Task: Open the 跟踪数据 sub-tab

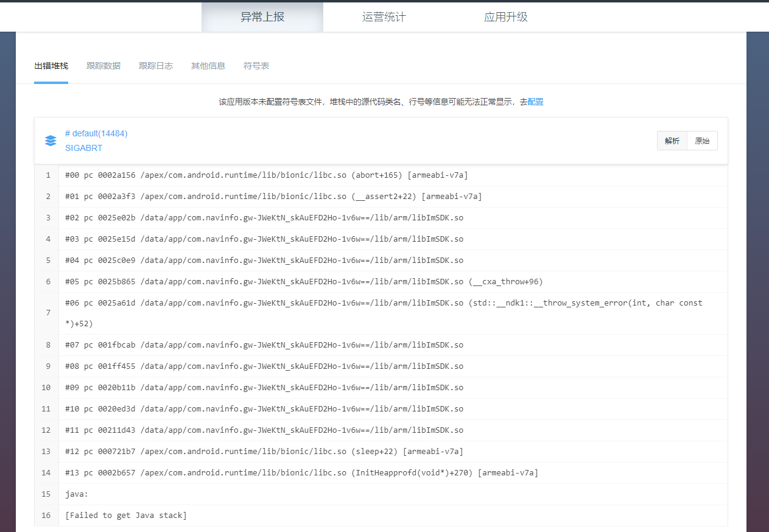Action: click(x=104, y=65)
